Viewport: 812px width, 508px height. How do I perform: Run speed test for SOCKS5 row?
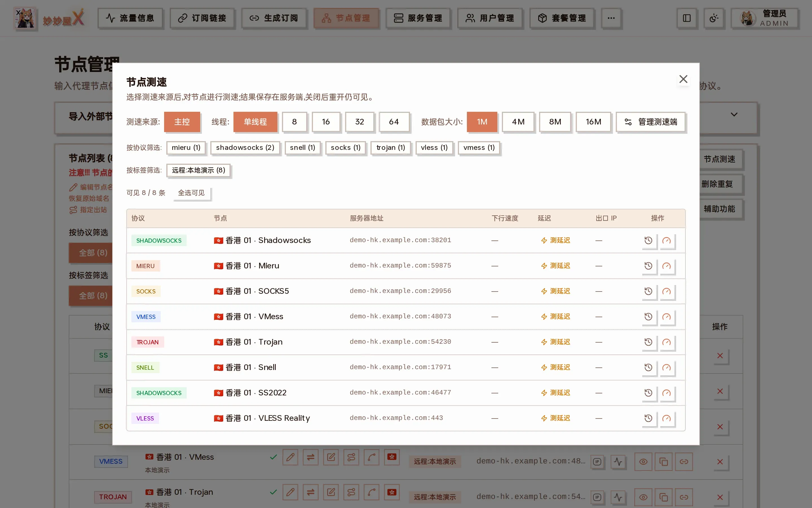point(667,291)
